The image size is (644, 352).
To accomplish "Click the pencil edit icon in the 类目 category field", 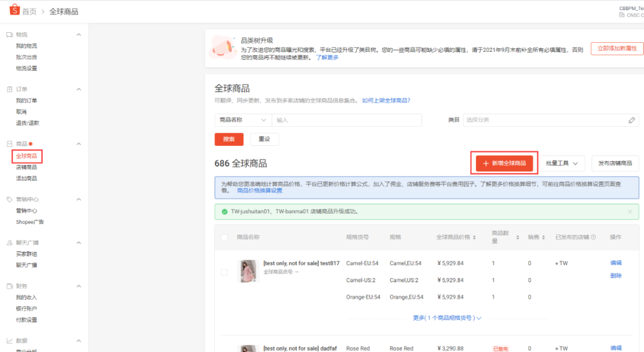I will pos(631,120).
